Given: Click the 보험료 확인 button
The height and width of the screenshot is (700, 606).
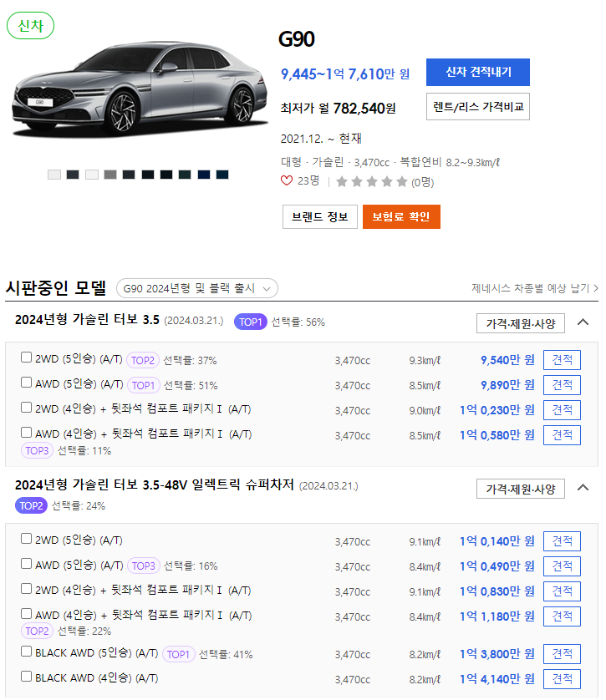Looking at the screenshot, I should [401, 217].
